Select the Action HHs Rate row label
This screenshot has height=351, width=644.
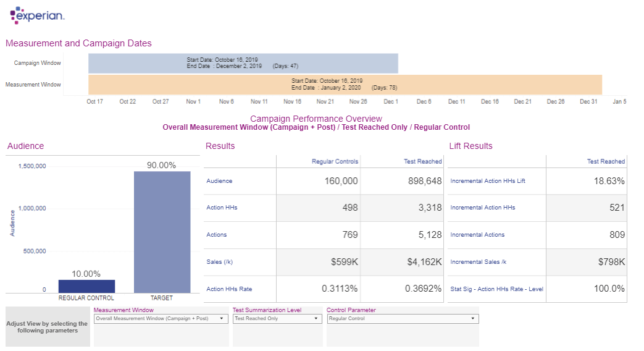(229, 289)
